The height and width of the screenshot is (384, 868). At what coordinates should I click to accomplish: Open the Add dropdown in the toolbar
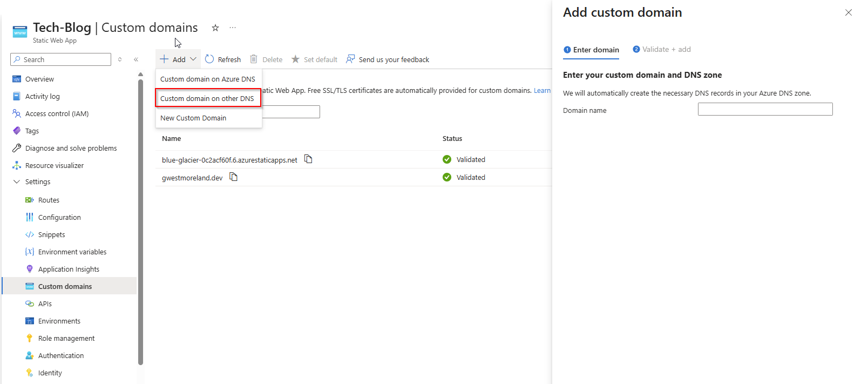(178, 59)
